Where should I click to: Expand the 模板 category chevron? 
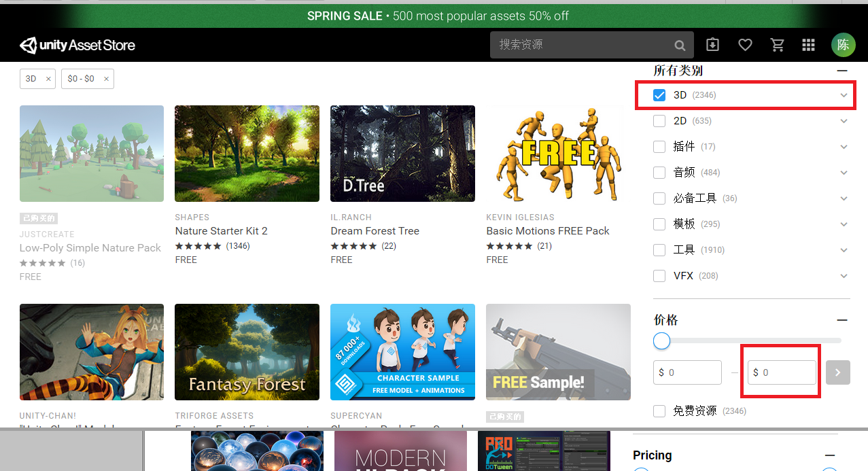[844, 224]
